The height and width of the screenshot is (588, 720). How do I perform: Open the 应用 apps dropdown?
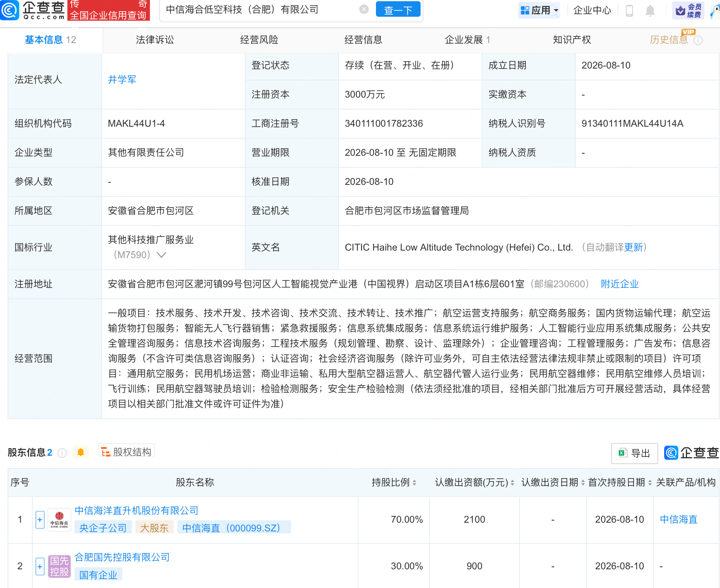coord(540,10)
